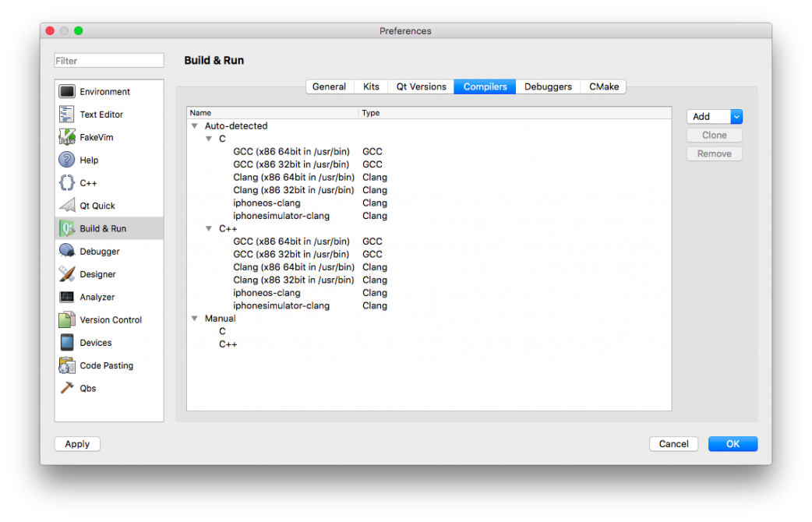This screenshot has height=522, width=812.
Task: Open the Environment settings category icon
Action: click(x=67, y=92)
